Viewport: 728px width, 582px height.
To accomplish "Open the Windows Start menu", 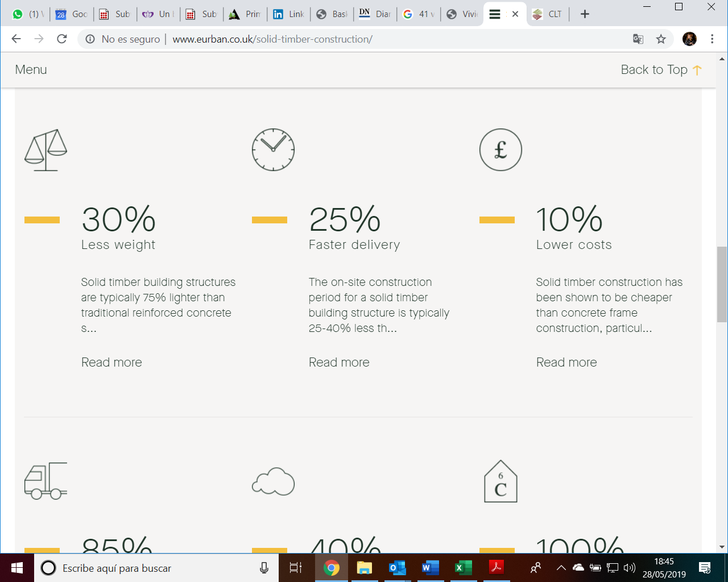I will pyautogui.click(x=17, y=568).
